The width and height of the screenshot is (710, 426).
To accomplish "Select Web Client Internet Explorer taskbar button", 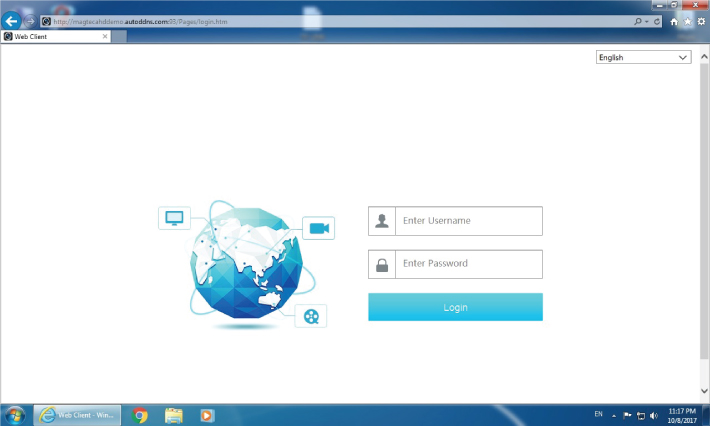I will click(x=77, y=415).
